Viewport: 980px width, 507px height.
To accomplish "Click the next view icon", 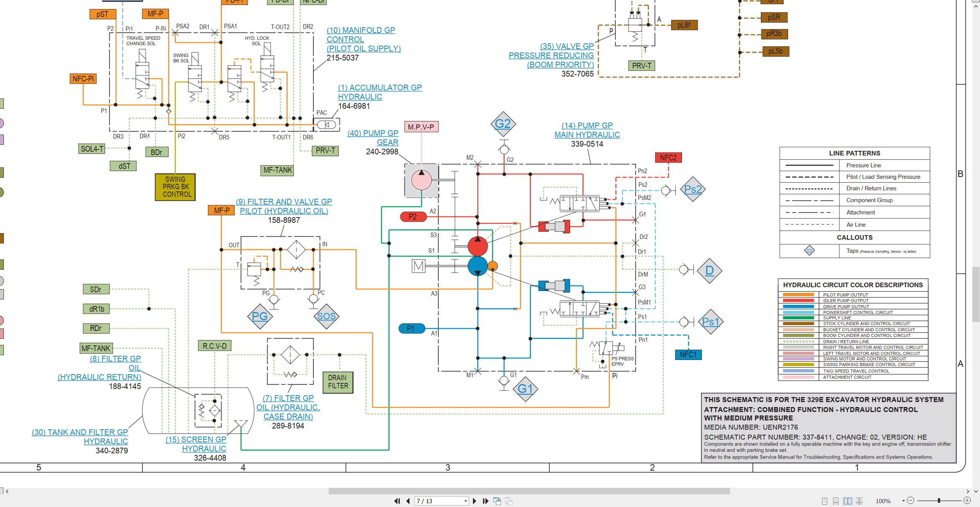I will coord(509,501).
